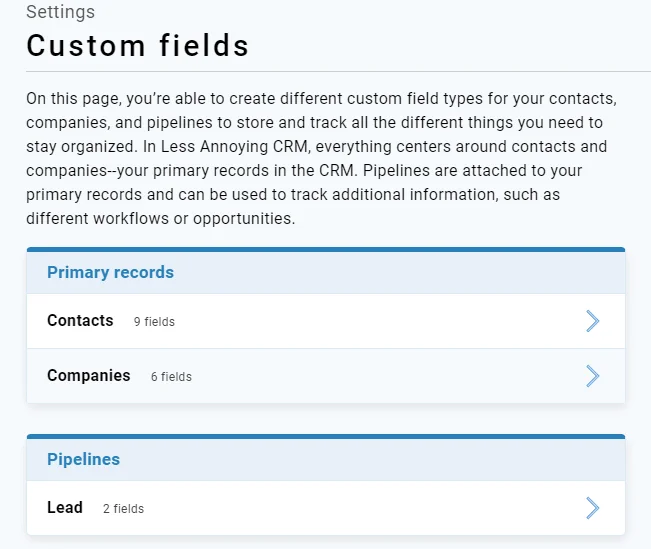Viewport: 651px width, 549px height.
Task: Select the Companies row label
Action: (x=88, y=375)
